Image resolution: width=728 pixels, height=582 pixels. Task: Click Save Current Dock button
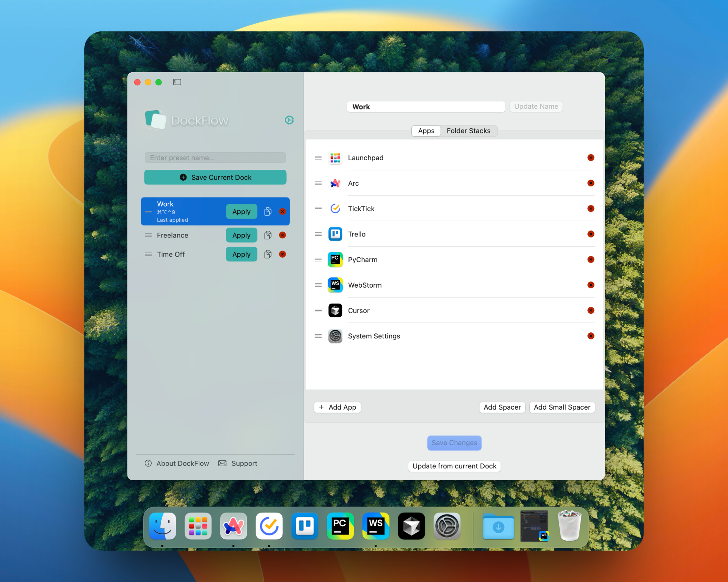(215, 177)
